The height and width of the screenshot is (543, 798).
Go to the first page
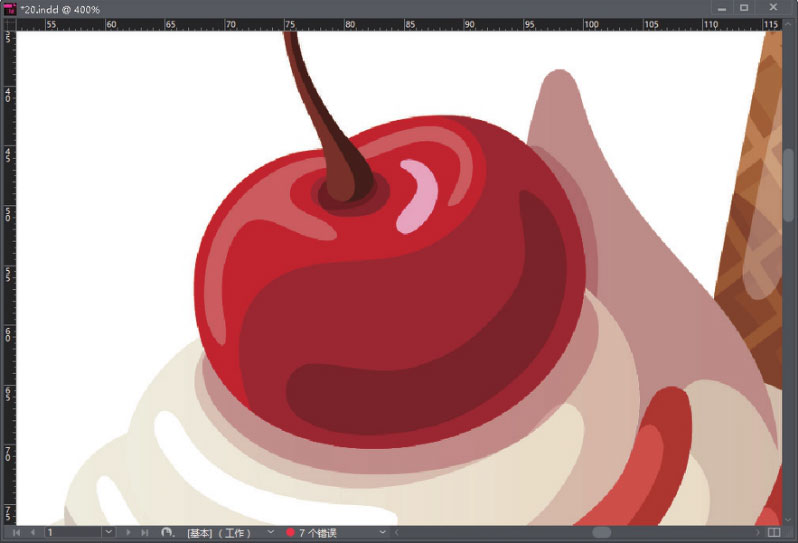coord(16,533)
